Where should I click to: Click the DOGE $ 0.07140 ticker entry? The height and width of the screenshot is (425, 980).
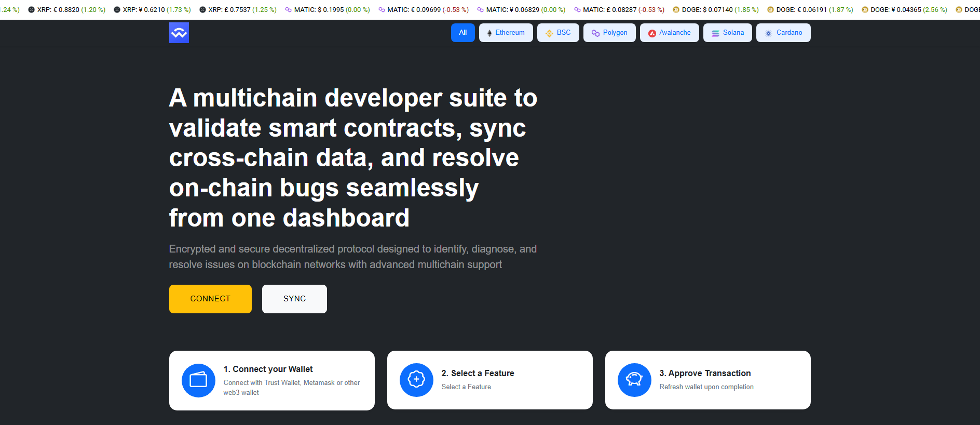(x=716, y=10)
